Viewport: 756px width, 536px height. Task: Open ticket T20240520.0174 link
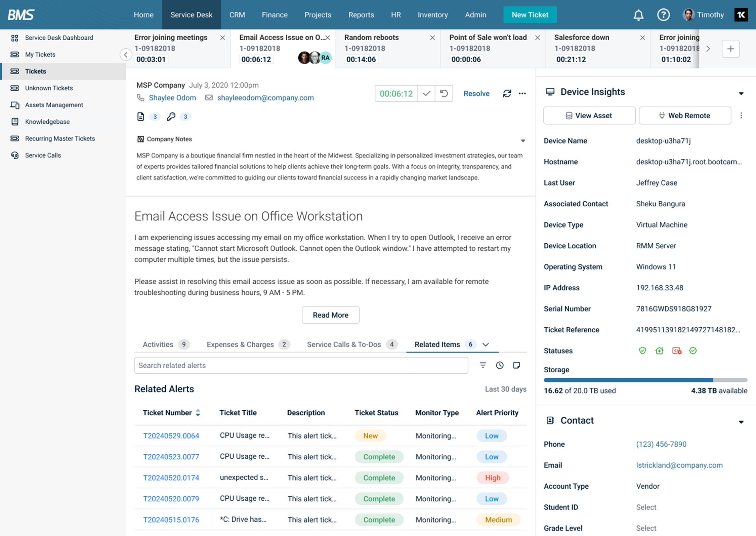pyautogui.click(x=171, y=478)
